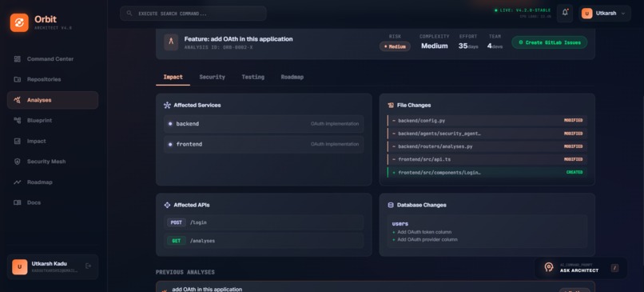The height and width of the screenshot is (292, 644).
Task: Select the frontend service row
Action: click(264, 144)
